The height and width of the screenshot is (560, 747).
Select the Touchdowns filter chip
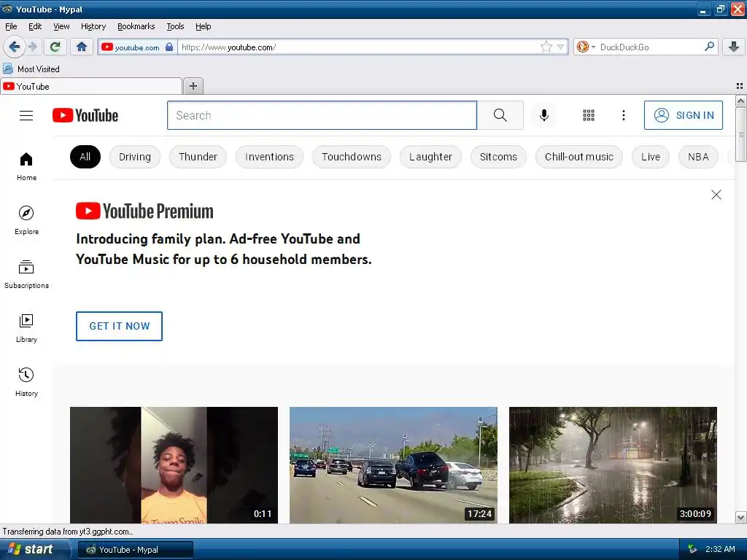point(352,157)
